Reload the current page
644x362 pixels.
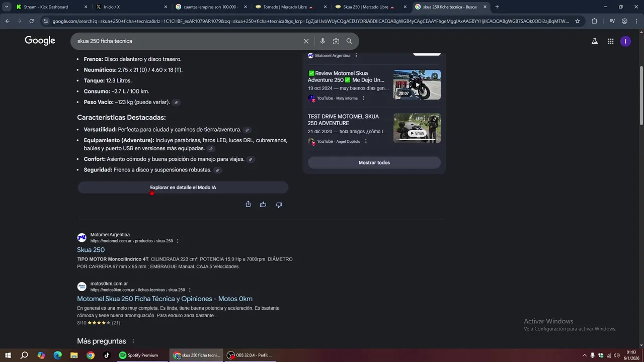(x=31, y=21)
